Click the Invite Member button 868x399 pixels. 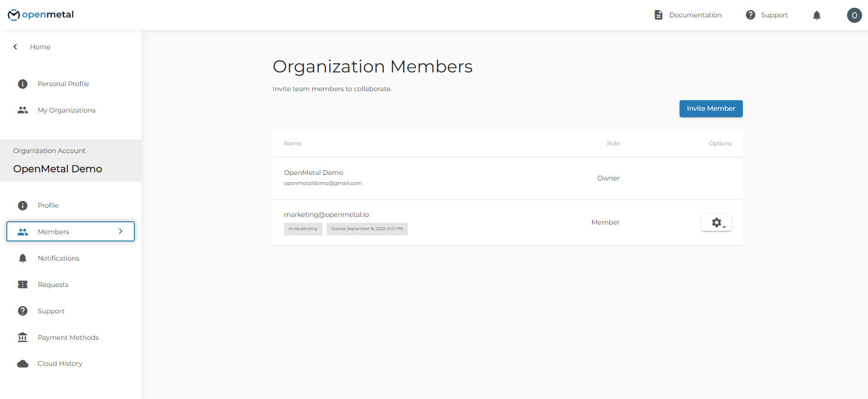point(711,108)
